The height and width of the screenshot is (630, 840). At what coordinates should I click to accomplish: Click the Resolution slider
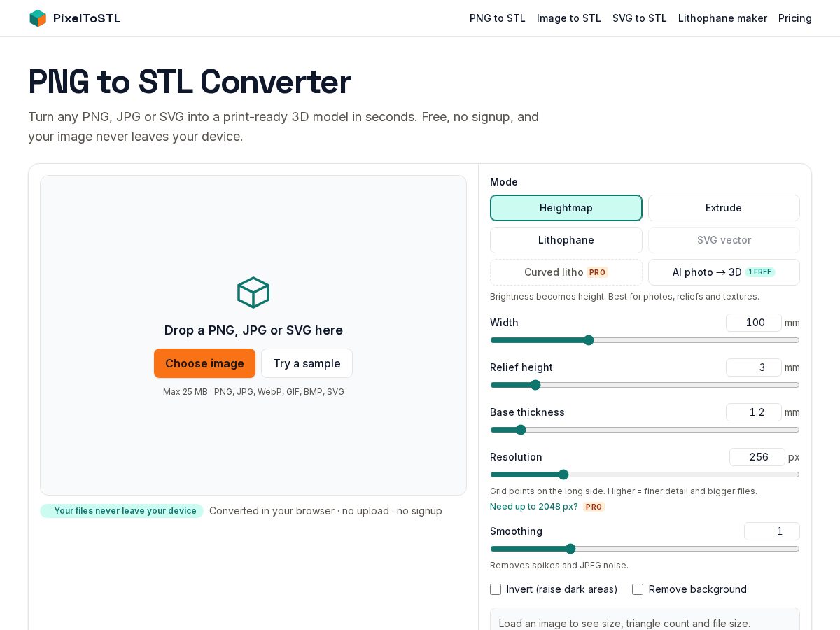(645, 475)
